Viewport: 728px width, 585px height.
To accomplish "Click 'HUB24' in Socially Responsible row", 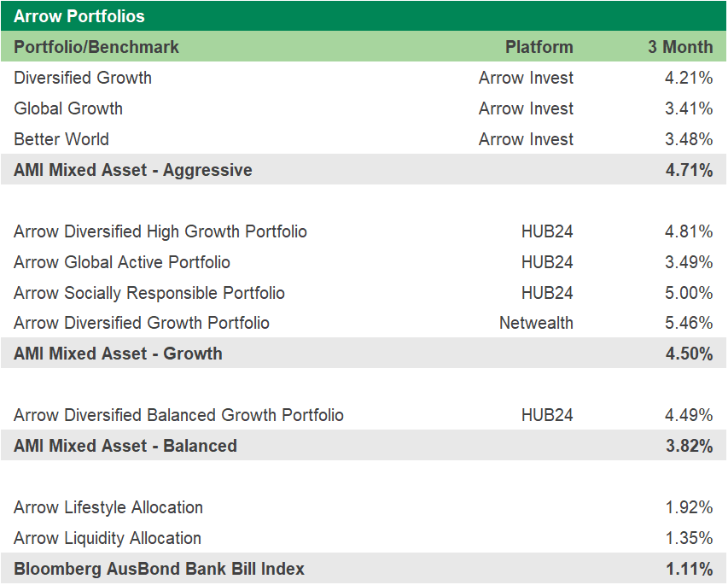I will pos(547,293).
